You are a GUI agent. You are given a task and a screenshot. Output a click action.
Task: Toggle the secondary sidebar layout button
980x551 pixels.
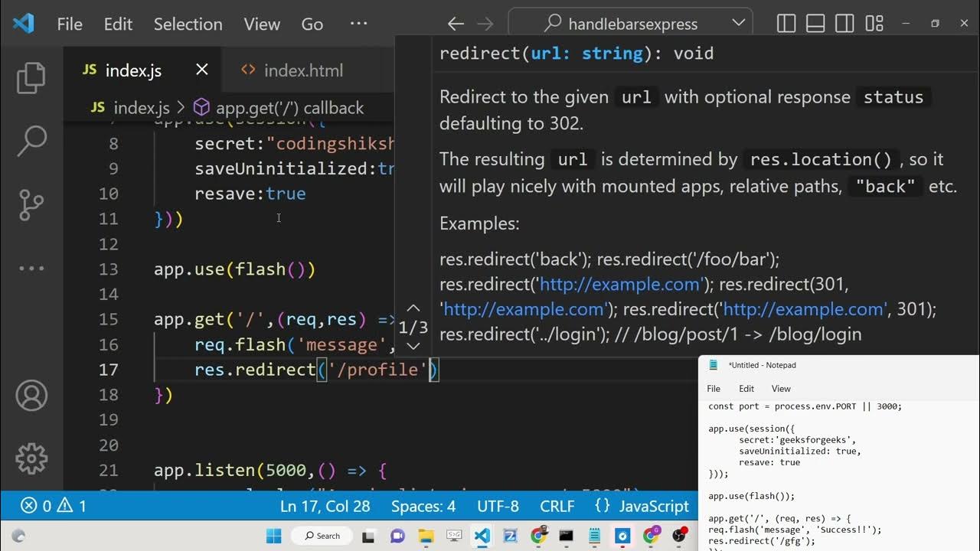[844, 24]
